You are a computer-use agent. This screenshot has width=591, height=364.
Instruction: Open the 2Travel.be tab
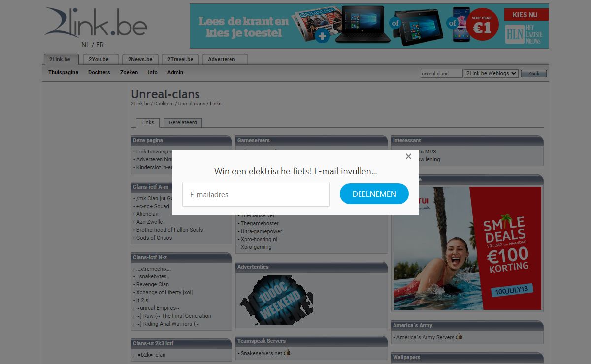[x=180, y=59]
